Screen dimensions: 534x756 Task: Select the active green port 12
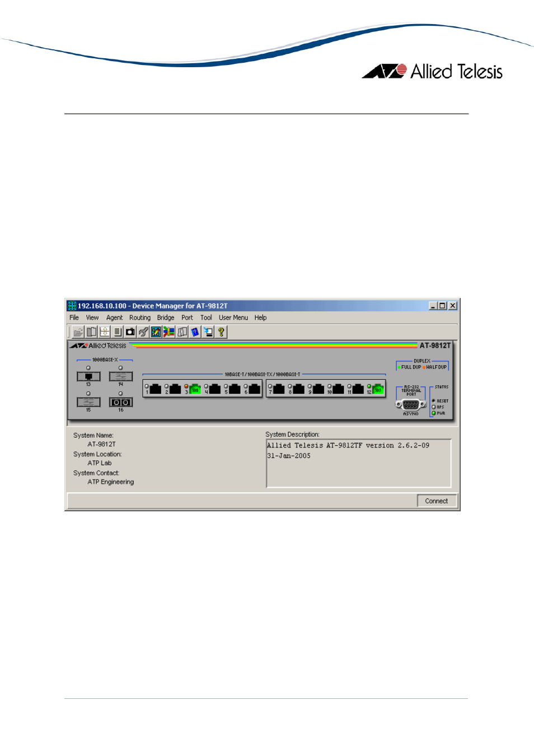(x=378, y=389)
